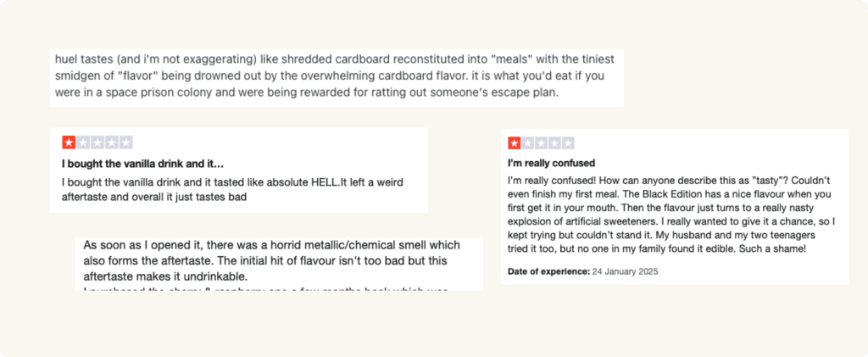Click the 'horrid metallic/chemical smell' review card
868x357 pixels.
coord(279,264)
